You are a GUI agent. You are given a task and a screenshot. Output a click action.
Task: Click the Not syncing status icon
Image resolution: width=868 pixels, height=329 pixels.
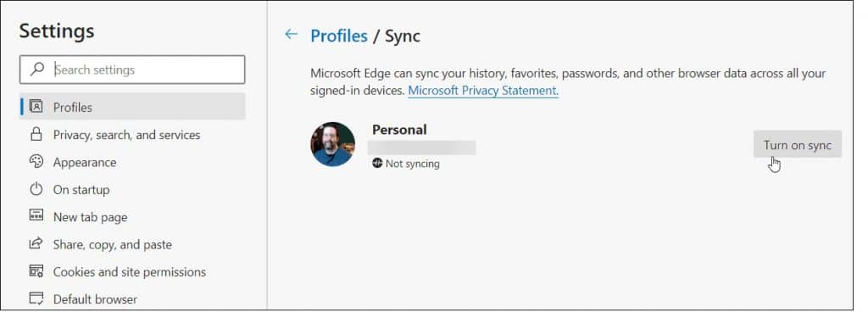coord(377,164)
